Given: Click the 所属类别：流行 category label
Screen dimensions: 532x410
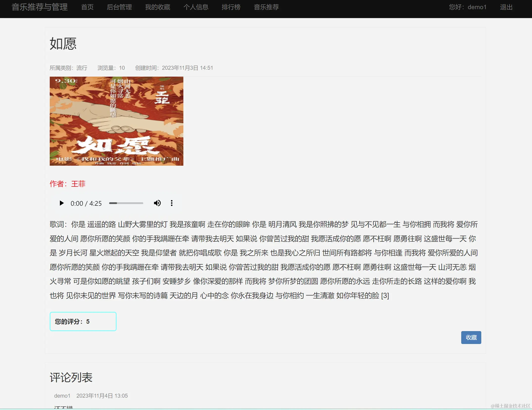Looking at the screenshot, I should click(68, 68).
